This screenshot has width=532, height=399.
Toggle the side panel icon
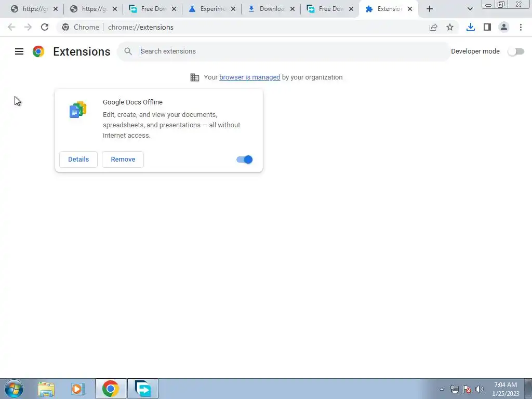(x=487, y=27)
